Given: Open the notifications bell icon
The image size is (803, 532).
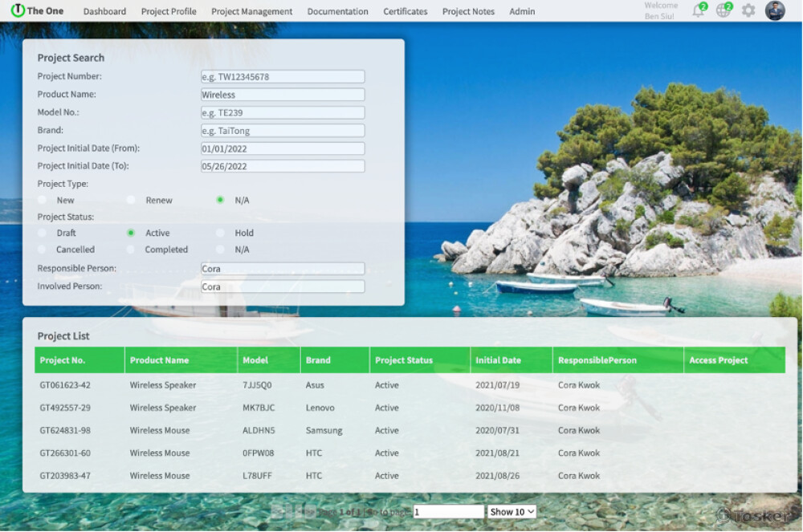Looking at the screenshot, I should pyautogui.click(x=698, y=11).
